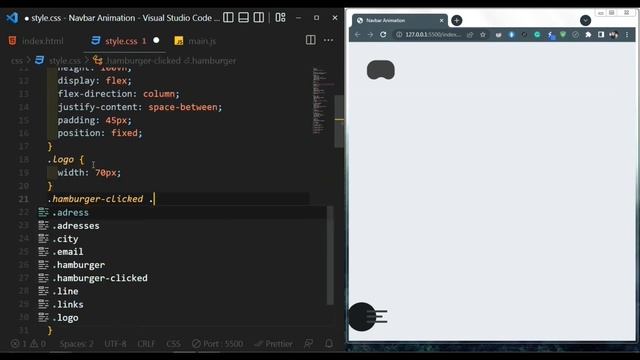The width and height of the screenshot is (640, 360).
Task: Click the position: fixed code line
Action: 100,133
